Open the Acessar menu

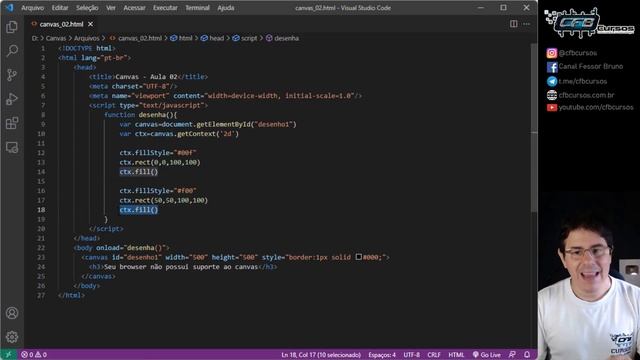(134, 8)
